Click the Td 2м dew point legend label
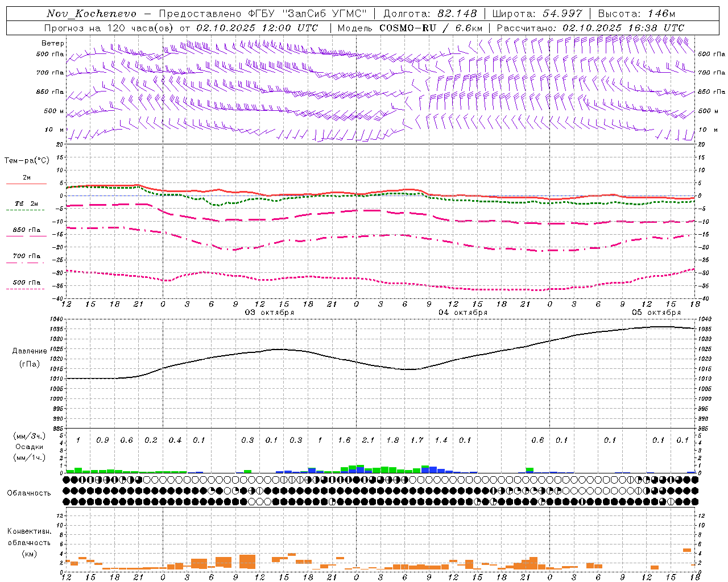The height and width of the screenshot is (582, 728). point(27,203)
